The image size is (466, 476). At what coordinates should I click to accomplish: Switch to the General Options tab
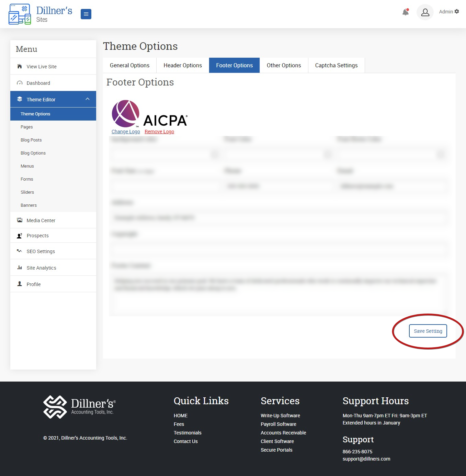130,65
